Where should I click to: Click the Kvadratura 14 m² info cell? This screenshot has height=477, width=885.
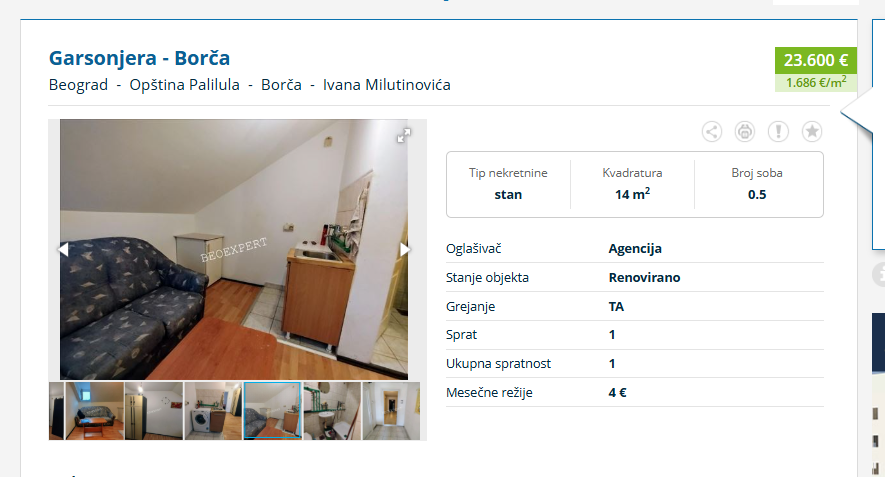point(632,184)
